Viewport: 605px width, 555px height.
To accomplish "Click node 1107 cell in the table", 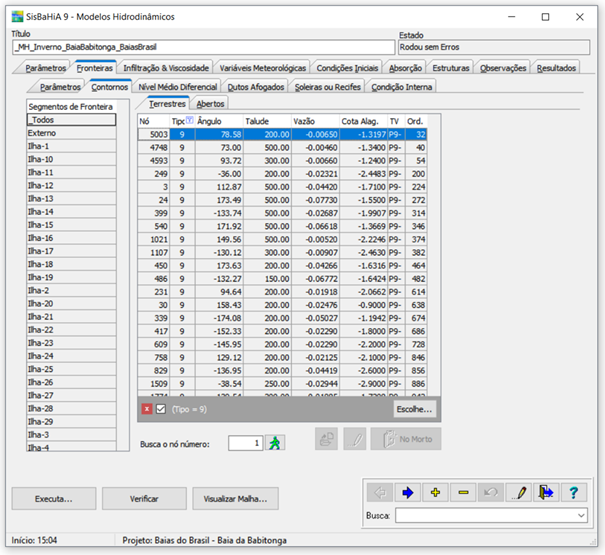I will coord(154,252).
